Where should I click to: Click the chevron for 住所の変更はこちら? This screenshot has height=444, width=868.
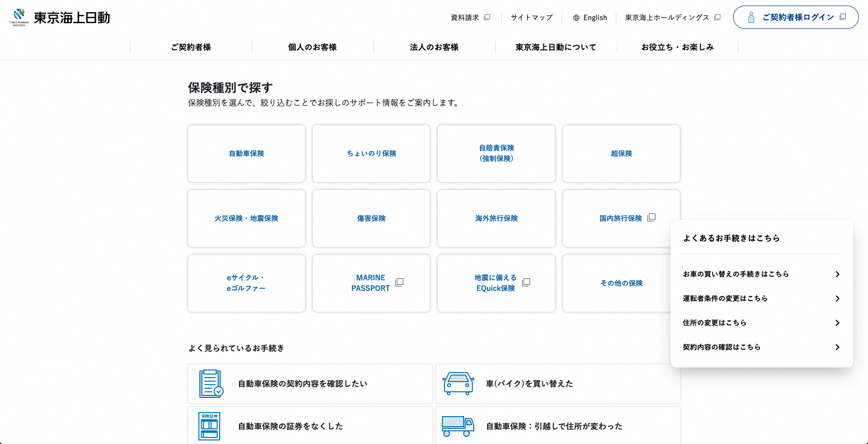point(838,323)
